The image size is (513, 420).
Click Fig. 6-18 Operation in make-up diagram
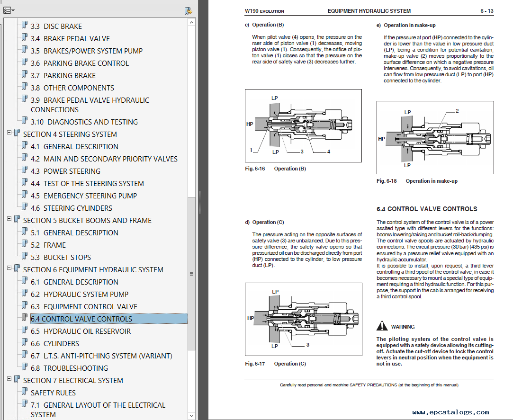click(435, 137)
